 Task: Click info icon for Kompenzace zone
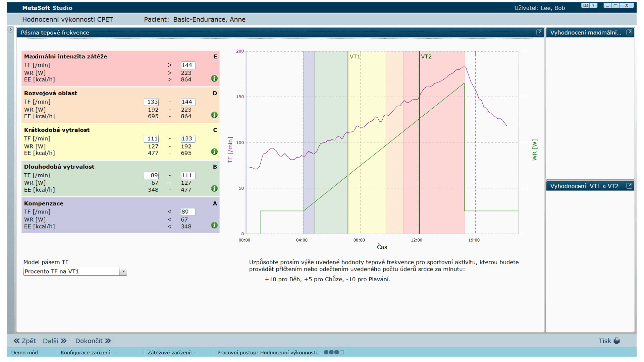[x=214, y=225]
